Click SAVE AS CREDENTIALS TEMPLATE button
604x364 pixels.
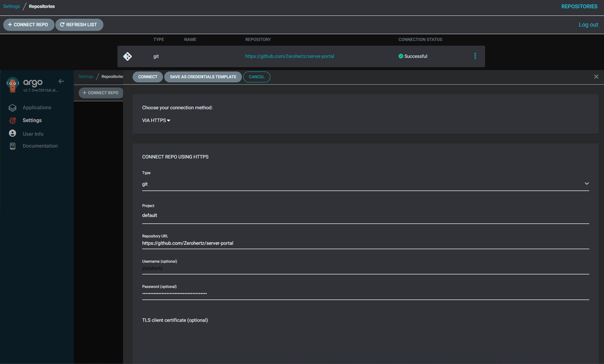tap(203, 77)
